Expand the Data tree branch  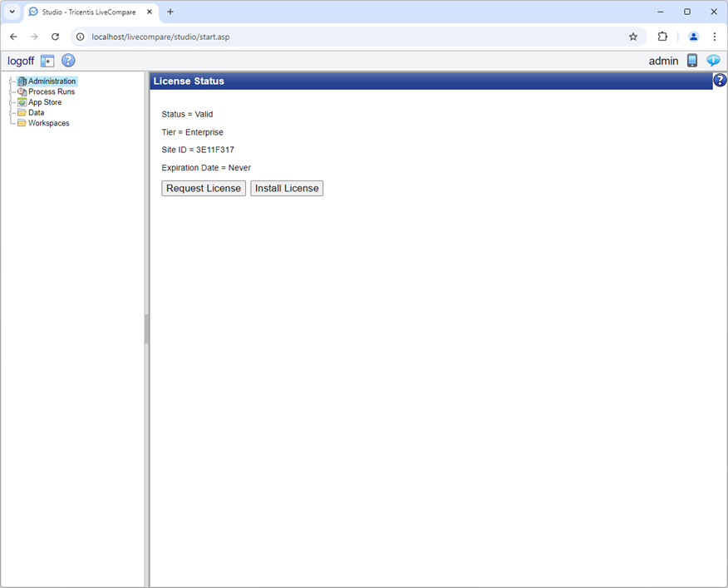click(x=11, y=112)
